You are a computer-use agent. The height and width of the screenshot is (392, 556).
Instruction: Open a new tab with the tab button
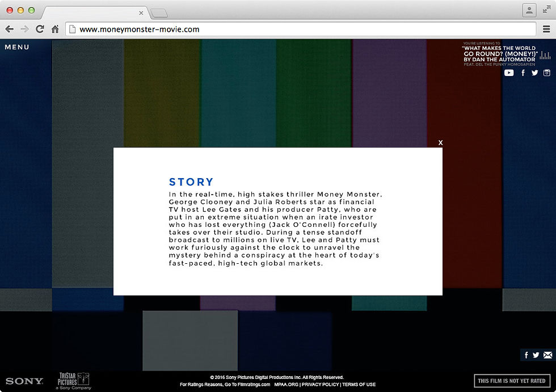pyautogui.click(x=159, y=13)
